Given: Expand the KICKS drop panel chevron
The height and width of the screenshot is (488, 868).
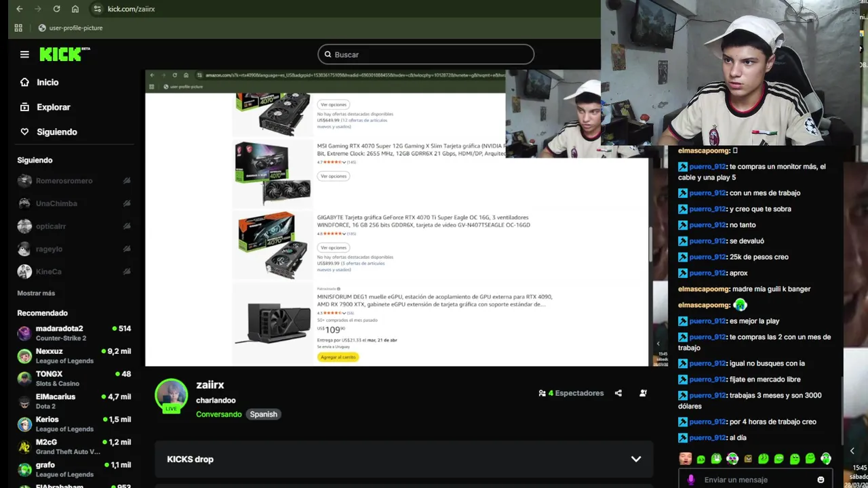Looking at the screenshot, I should tap(636, 459).
